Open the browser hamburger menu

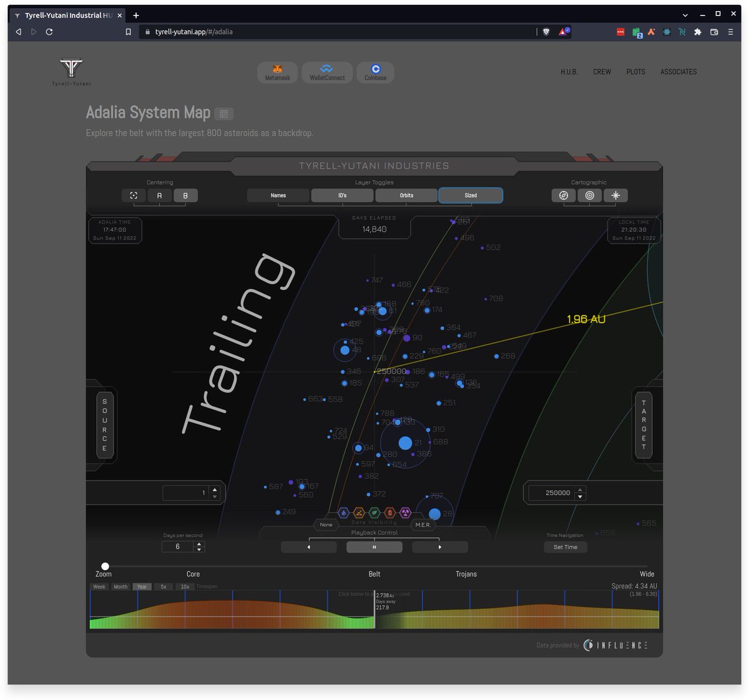[x=730, y=32]
